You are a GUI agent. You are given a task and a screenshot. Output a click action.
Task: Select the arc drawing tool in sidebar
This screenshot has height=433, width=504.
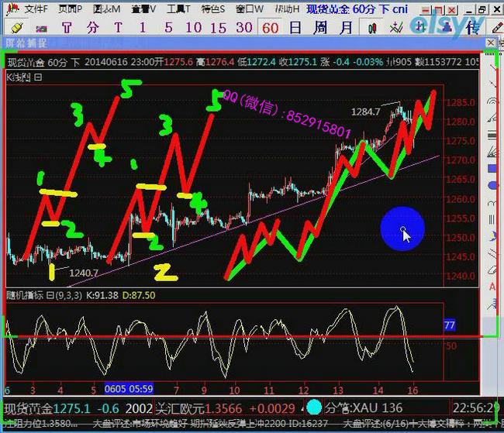(x=492, y=101)
